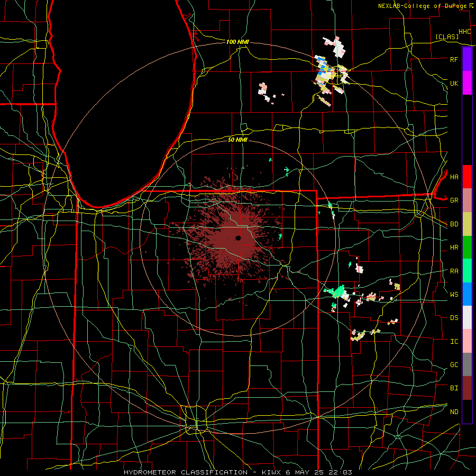Click the BD text label in legend
This screenshot has height=476, width=476.
click(454, 224)
